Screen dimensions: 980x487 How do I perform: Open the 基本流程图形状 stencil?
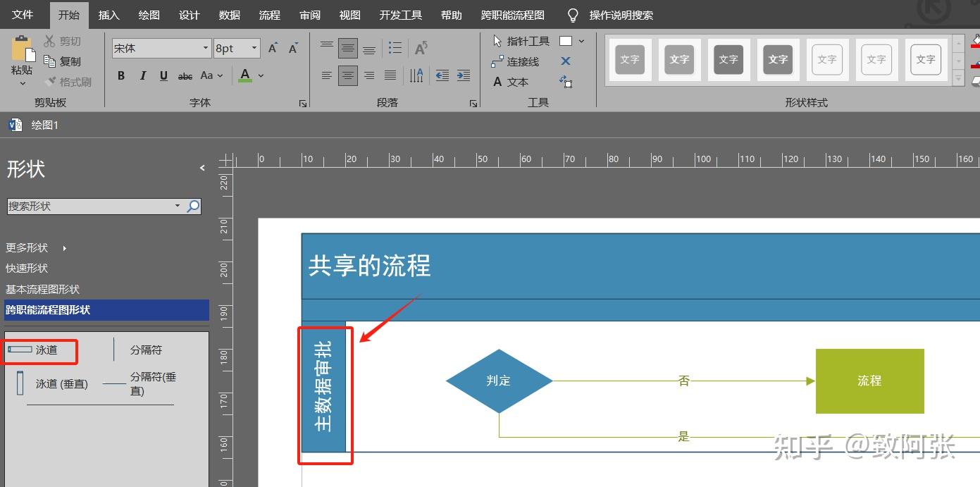(43, 289)
